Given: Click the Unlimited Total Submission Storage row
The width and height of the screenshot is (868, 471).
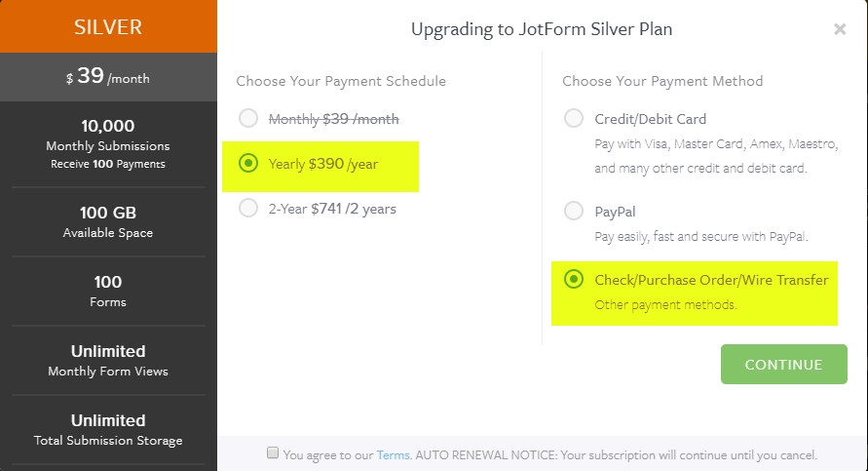Looking at the screenshot, I should (x=108, y=429).
